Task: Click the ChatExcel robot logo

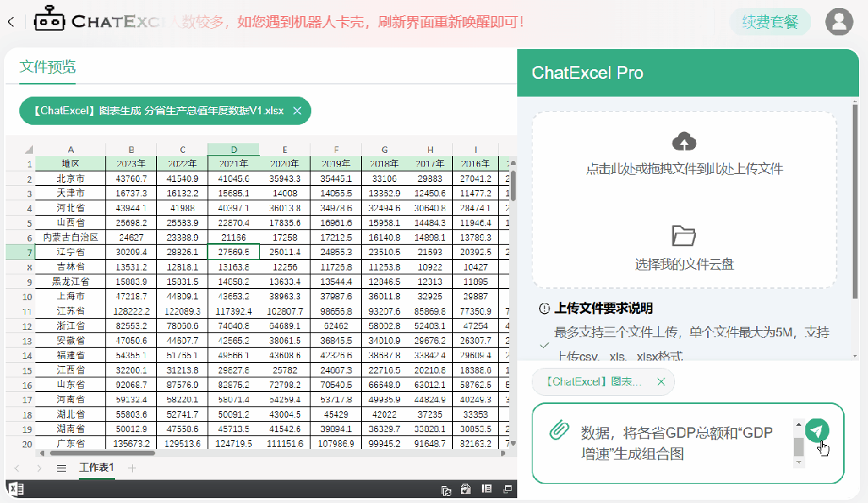Action: 49,19
